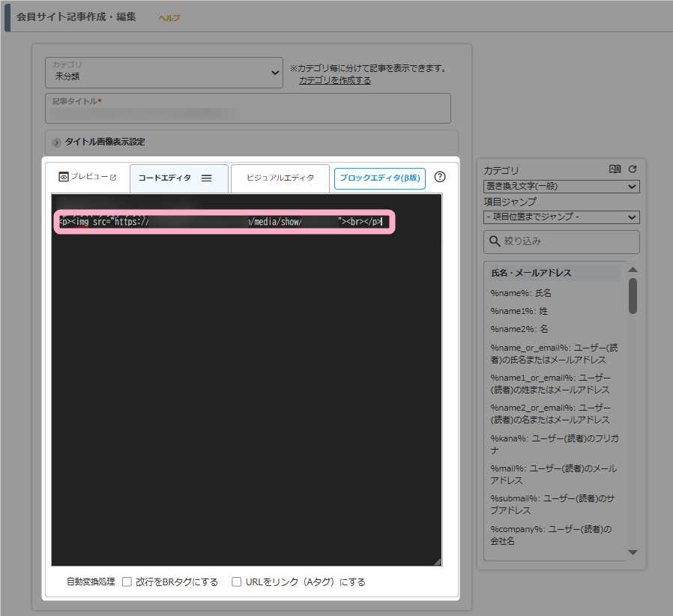673x616 pixels.
Task: Open the ヘルプ link in header
Action: (x=169, y=18)
